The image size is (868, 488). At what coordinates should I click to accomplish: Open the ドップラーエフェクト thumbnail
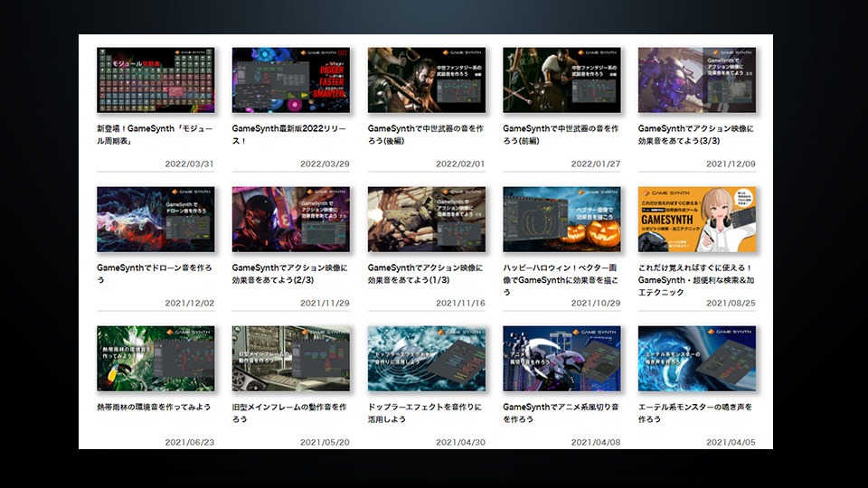point(426,359)
